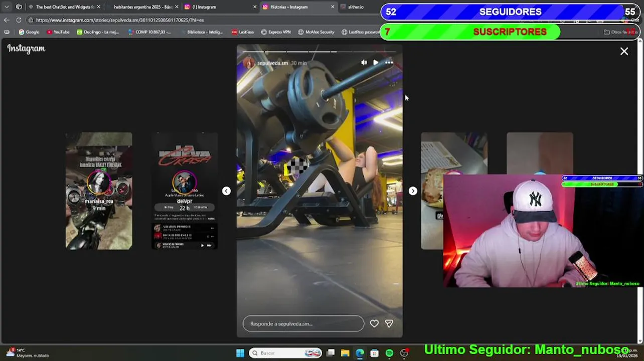The height and width of the screenshot is (361, 644).
Task: Open the Express VPN bookmark
Action: [x=276, y=32]
